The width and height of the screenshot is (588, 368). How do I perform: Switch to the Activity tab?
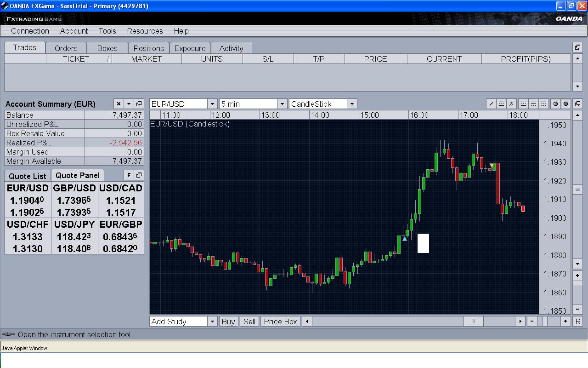pyautogui.click(x=232, y=48)
